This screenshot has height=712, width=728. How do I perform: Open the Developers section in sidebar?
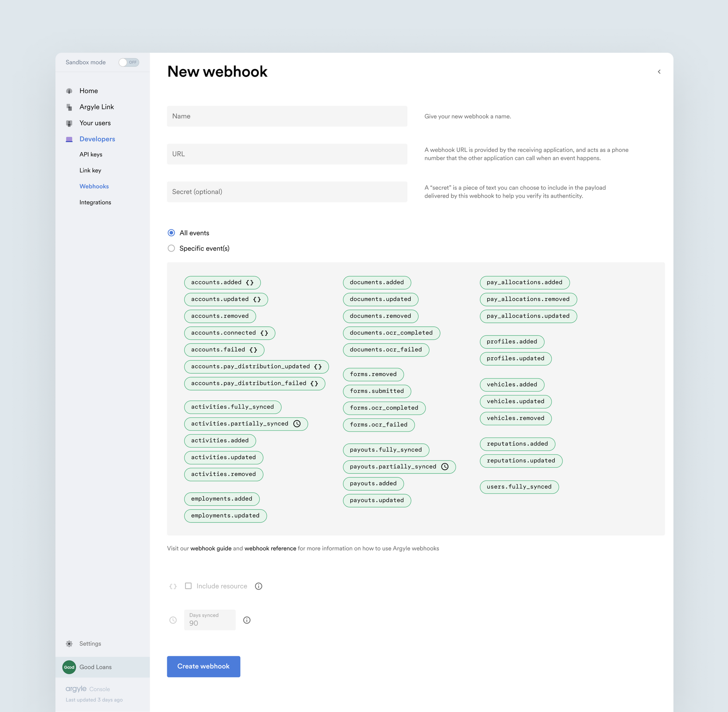point(97,139)
